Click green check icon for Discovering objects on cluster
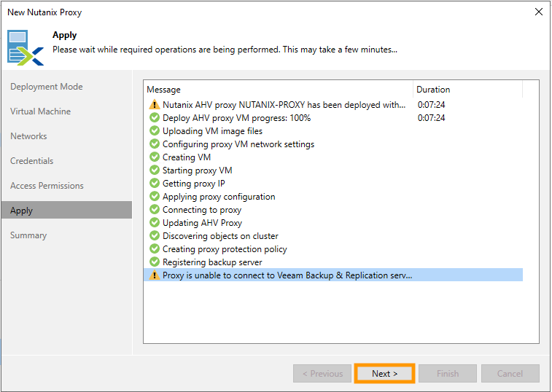 point(154,236)
